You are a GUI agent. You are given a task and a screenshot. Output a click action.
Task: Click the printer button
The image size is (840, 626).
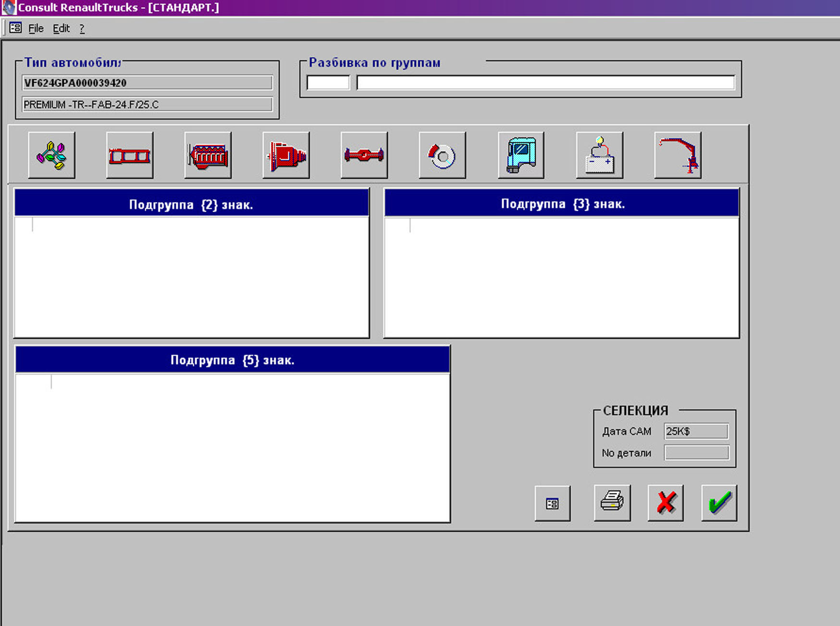click(x=612, y=503)
